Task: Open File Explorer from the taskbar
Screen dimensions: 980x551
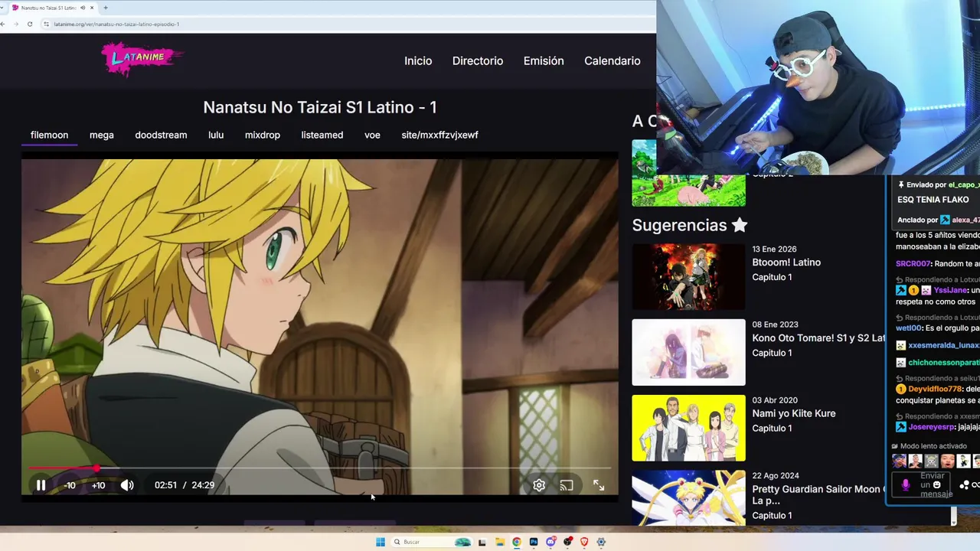Action: click(499, 542)
